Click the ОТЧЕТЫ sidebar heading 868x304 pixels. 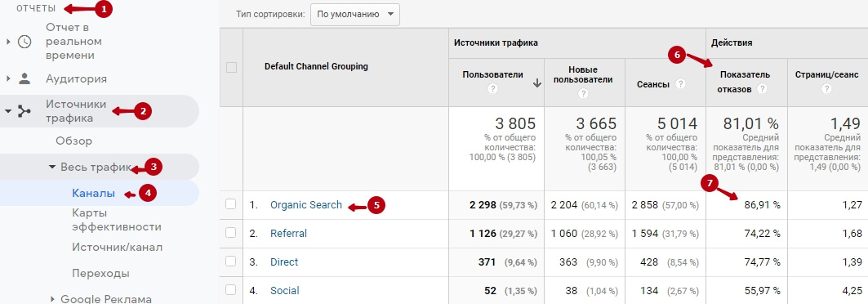coord(36,8)
